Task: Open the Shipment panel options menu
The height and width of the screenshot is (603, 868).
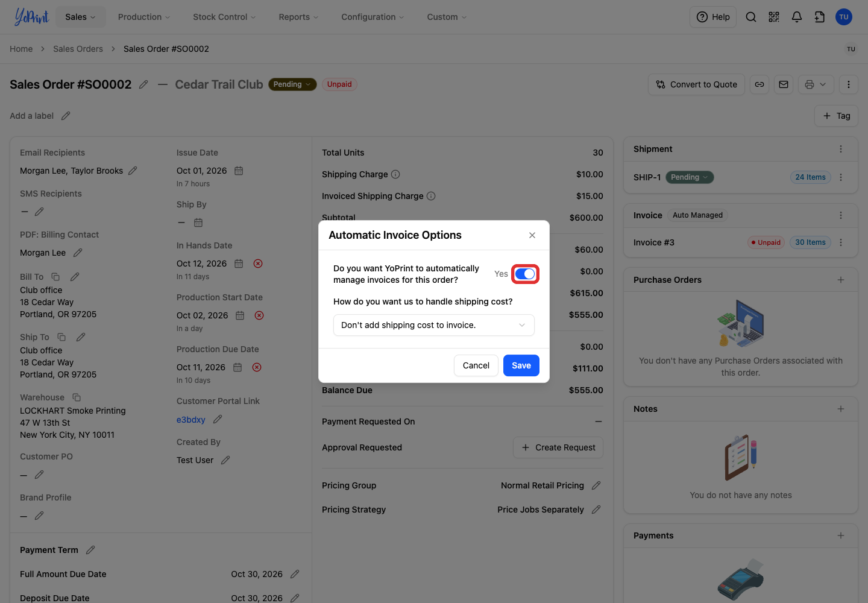Action: point(841,149)
